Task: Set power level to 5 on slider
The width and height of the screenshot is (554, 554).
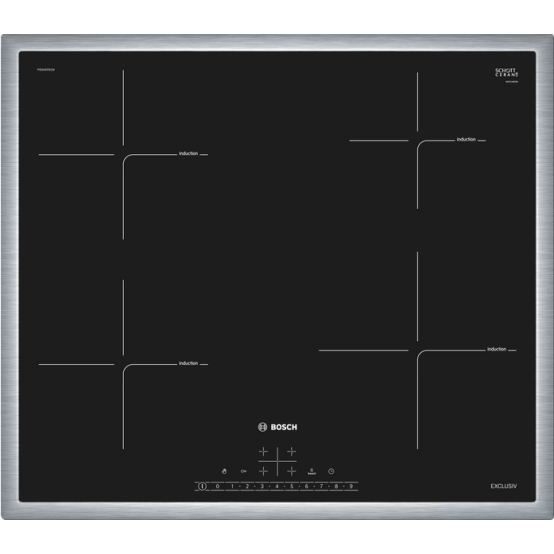Action: click(x=292, y=486)
